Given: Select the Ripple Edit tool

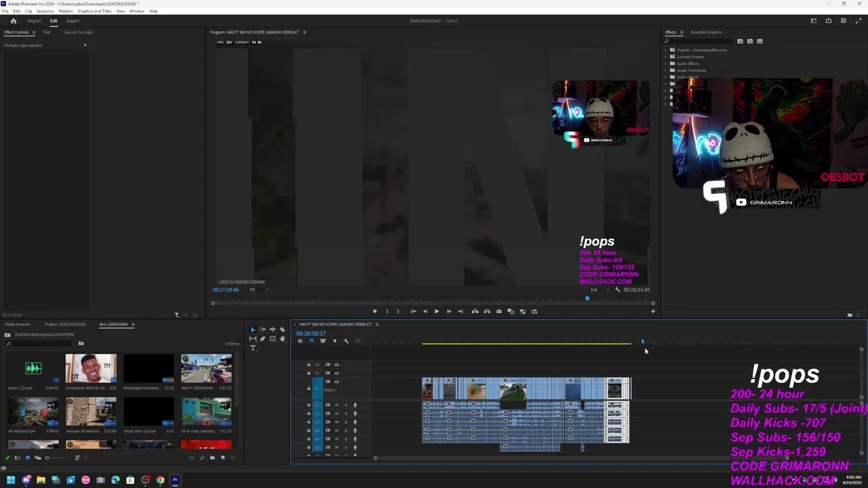Looking at the screenshot, I should 273,329.
